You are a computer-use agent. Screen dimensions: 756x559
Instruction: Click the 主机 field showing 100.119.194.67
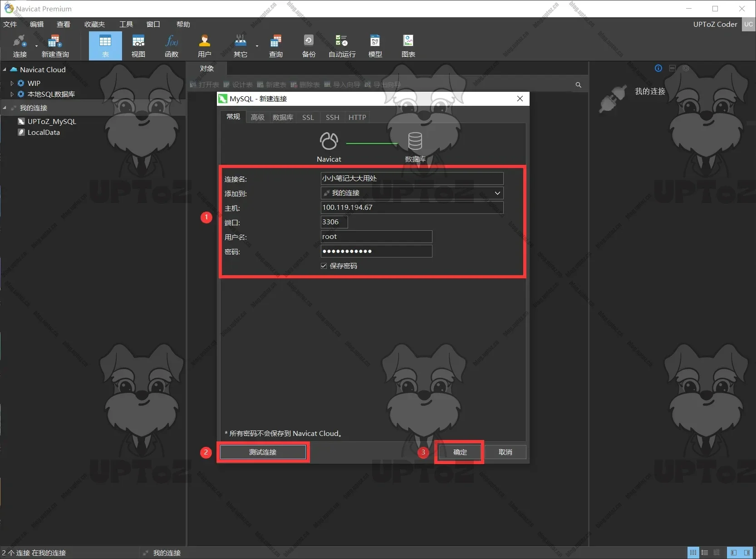point(412,208)
